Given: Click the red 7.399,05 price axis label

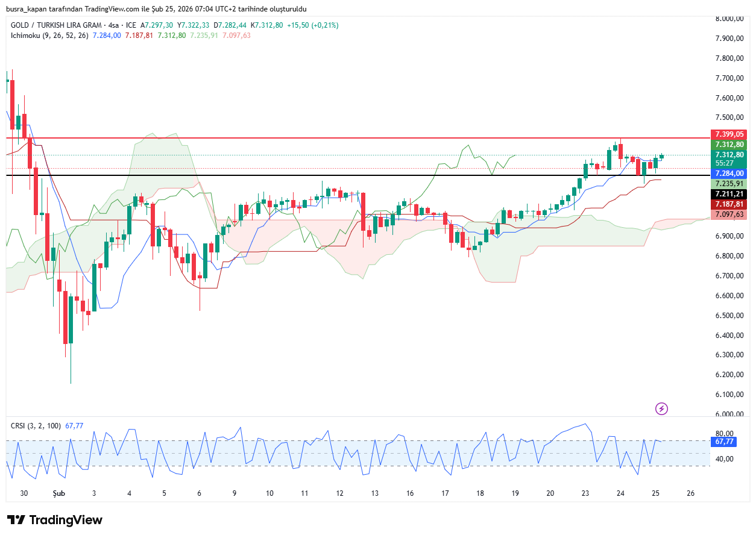Looking at the screenshot, I should coord(729,134).
